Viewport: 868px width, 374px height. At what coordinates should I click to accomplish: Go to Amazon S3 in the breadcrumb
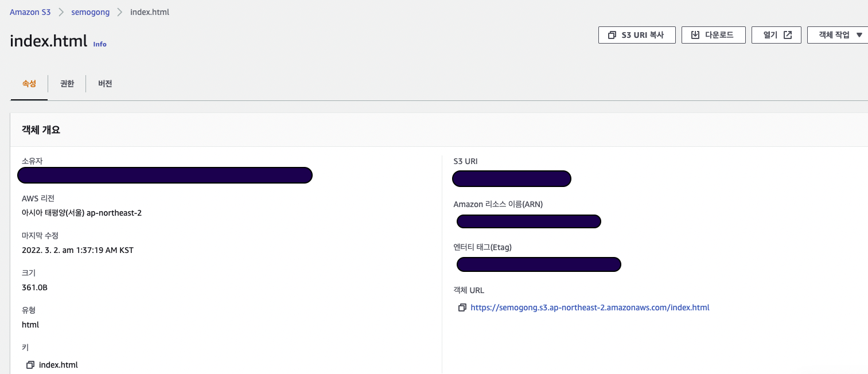pyautogui.click(x=30, y=12)
